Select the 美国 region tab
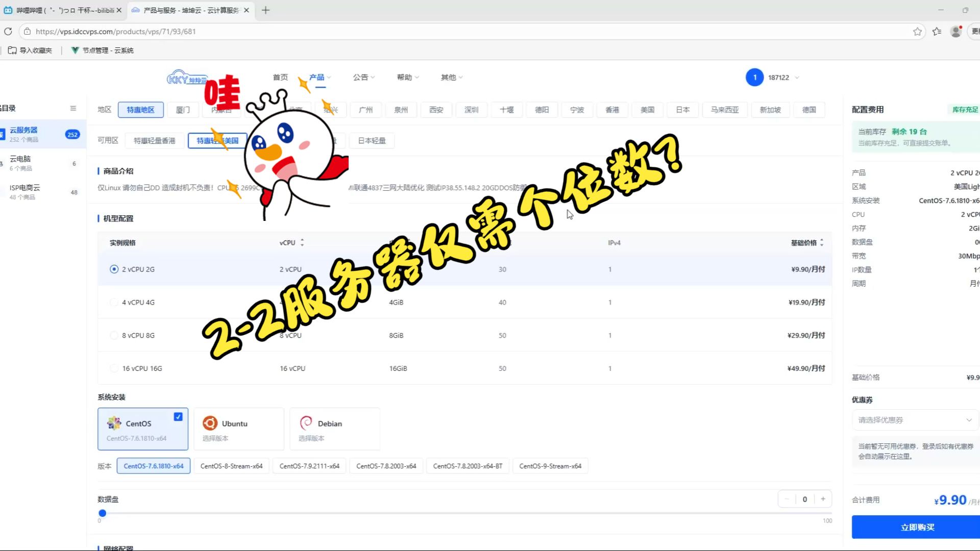The image size is (980, 551). pos(648,110)
